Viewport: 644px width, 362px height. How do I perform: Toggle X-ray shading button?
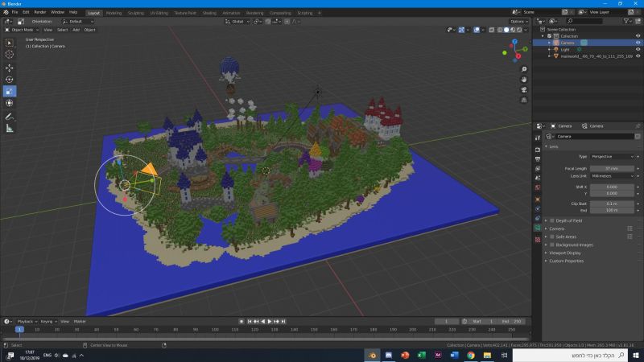click(x=492, y=30)
